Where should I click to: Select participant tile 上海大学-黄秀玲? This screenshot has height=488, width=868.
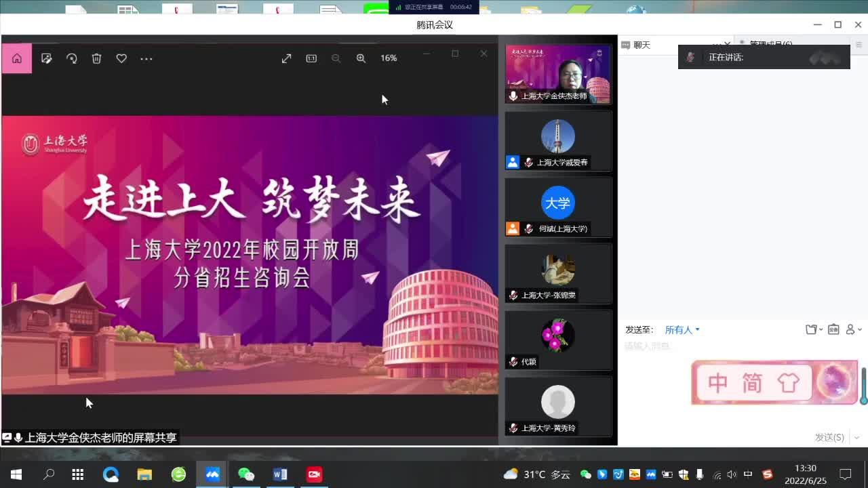558,407
